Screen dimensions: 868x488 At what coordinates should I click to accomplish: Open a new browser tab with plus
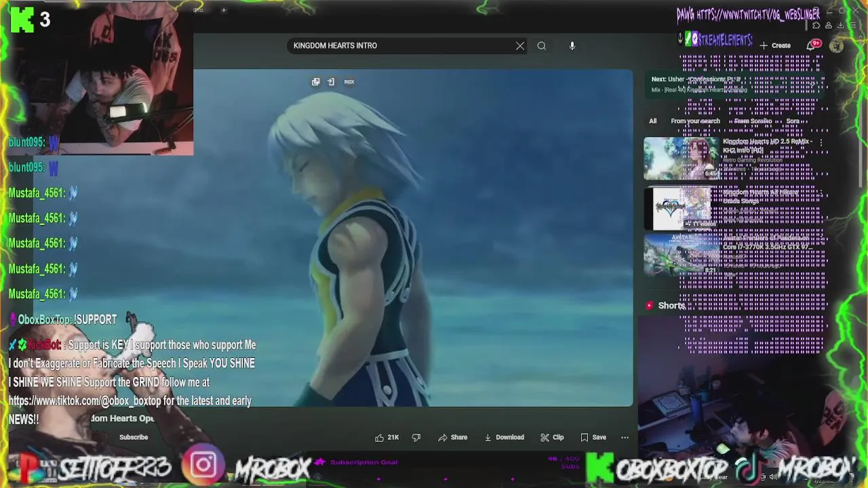(x=223, y=10)
